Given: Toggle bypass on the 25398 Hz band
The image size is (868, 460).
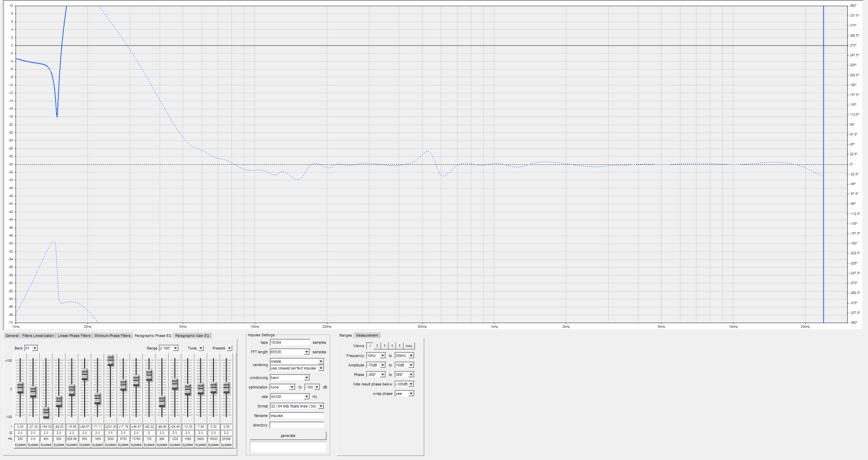Looking at the screenshot, I should coord(226,445).
